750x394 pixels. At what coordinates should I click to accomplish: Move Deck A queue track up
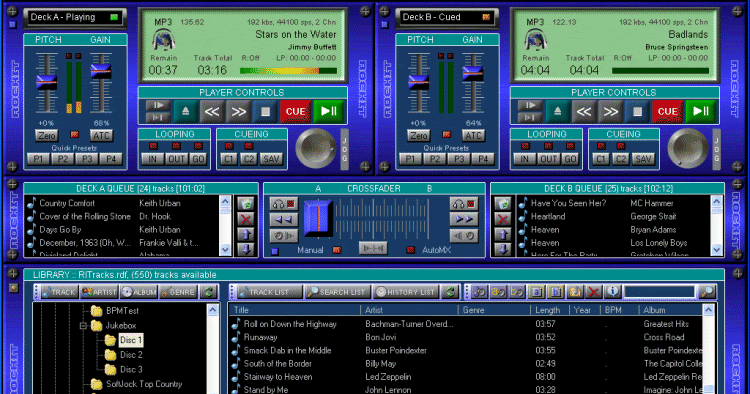[x=246, y=235]
